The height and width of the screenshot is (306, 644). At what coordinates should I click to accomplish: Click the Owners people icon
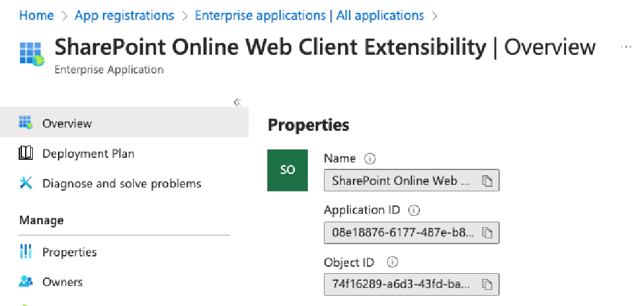pyautogui.click(x=26, y=282)
